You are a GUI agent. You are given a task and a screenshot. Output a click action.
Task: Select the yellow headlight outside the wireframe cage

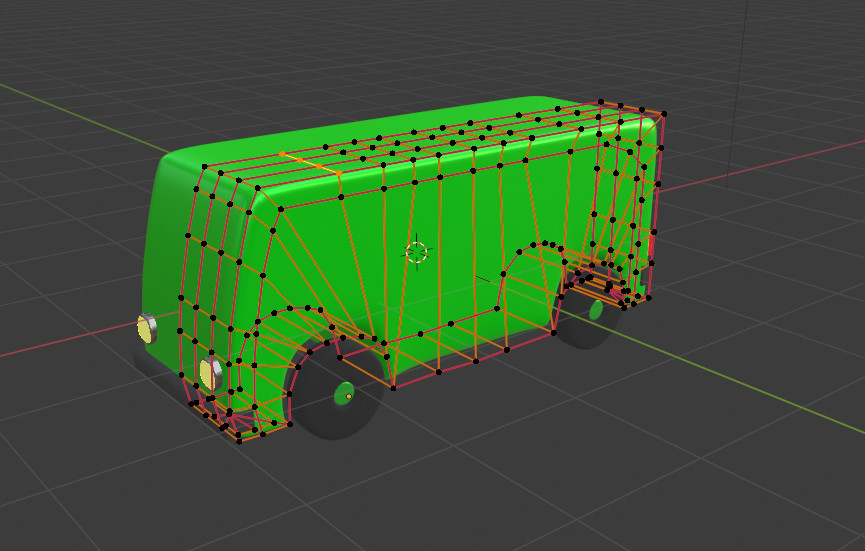click(147, 328)
